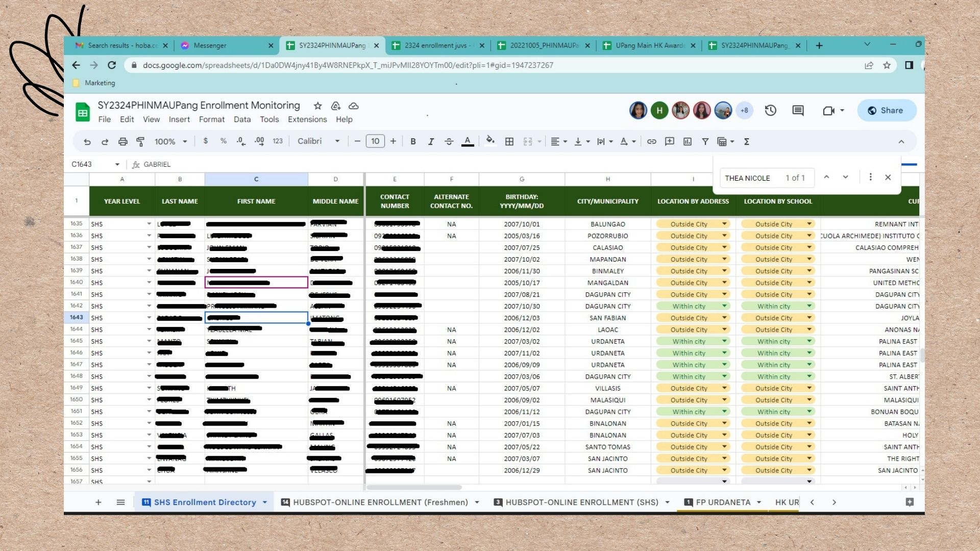This screenshot has height=551, width=980.
Task: Insert comment icon in toolbar
Action: click(x=670, y=141)
